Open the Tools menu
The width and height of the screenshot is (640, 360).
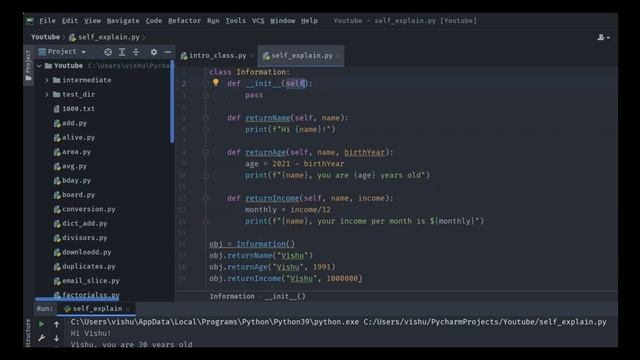pos(236,20)
